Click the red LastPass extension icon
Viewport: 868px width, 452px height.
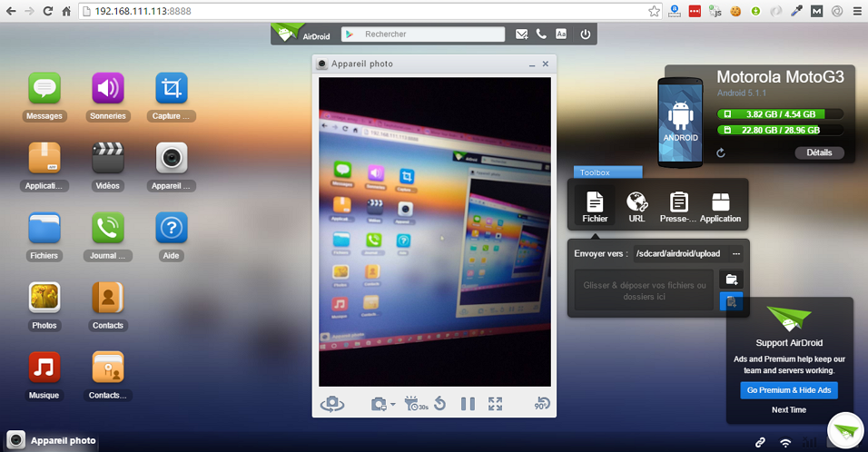point(695,11)
